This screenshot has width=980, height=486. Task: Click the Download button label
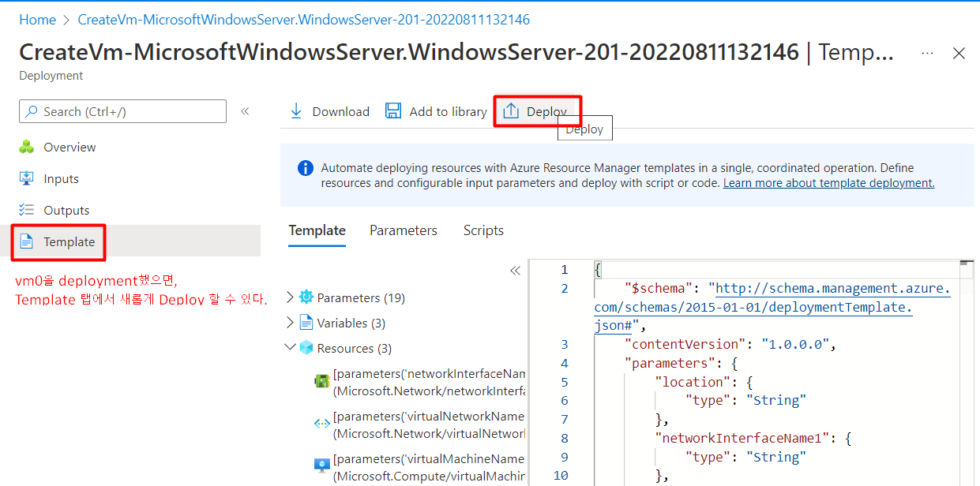pos(341,112)
